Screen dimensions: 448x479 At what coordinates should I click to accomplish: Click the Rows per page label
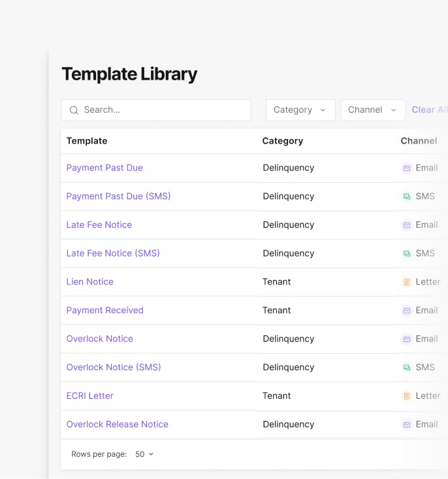(x=99, y=454)
